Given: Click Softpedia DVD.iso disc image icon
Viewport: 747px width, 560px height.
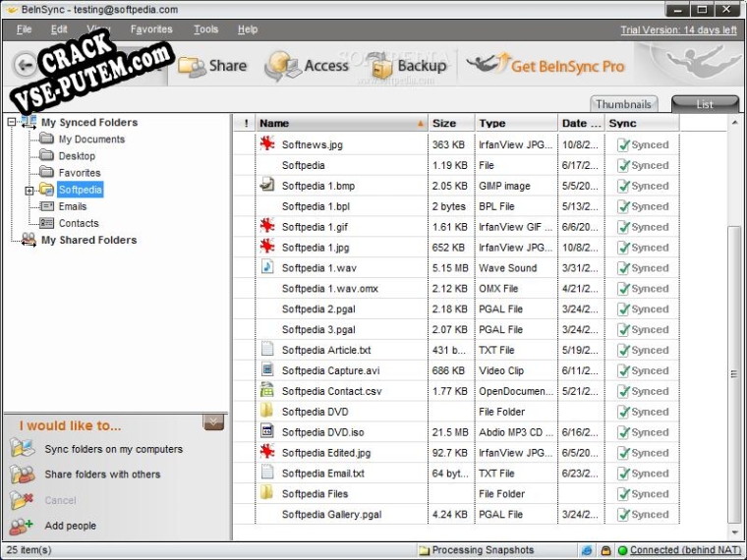Looking at the screenshot, I should click(267, 431).
